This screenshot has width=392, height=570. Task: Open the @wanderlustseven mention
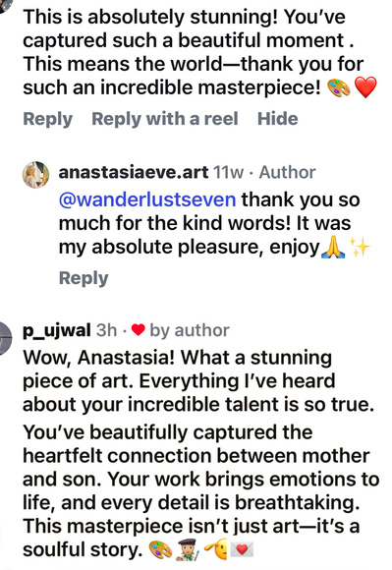(147, 199)
